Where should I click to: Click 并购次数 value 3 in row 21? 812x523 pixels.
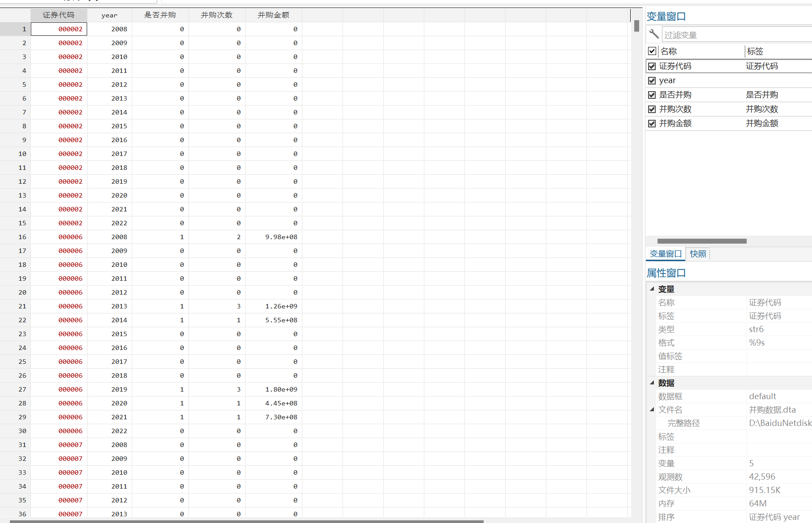tap(217, 306)
